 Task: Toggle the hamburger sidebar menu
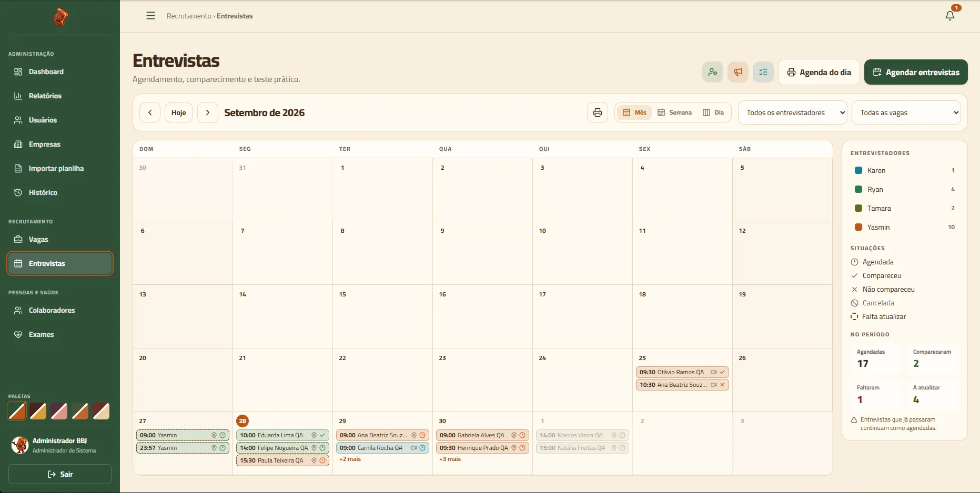coord(150,16)
